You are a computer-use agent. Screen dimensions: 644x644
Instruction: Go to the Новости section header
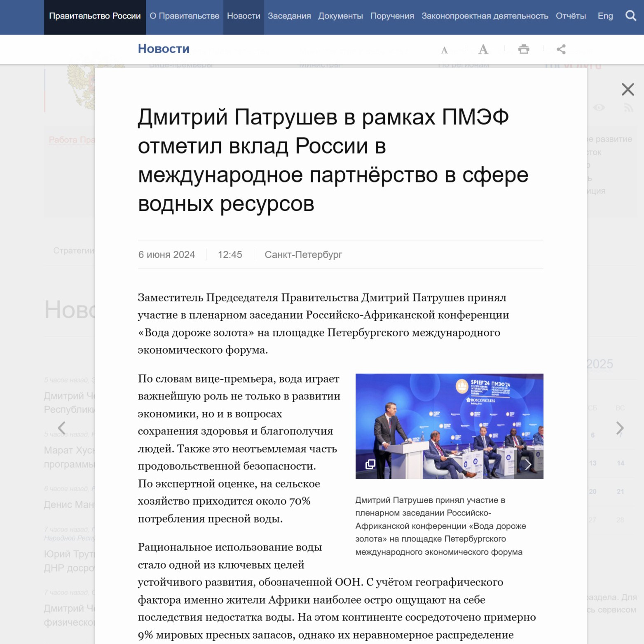pos(164,49)
